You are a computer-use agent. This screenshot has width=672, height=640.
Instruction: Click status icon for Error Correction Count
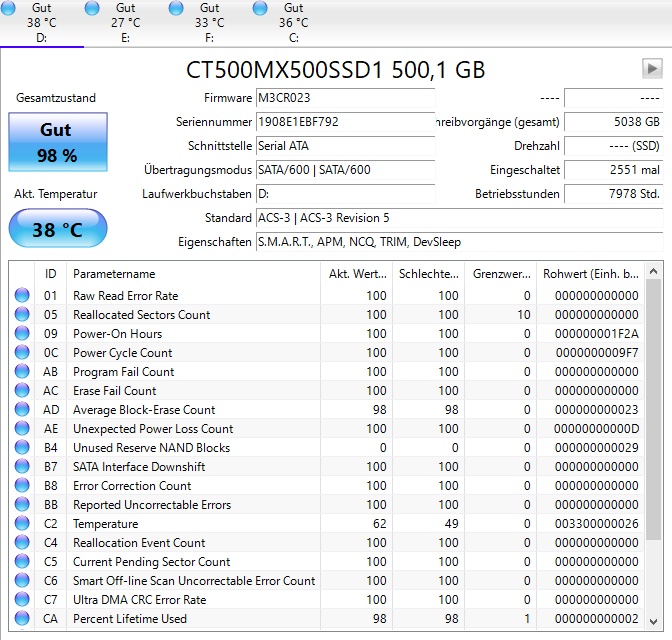[22, 485]
